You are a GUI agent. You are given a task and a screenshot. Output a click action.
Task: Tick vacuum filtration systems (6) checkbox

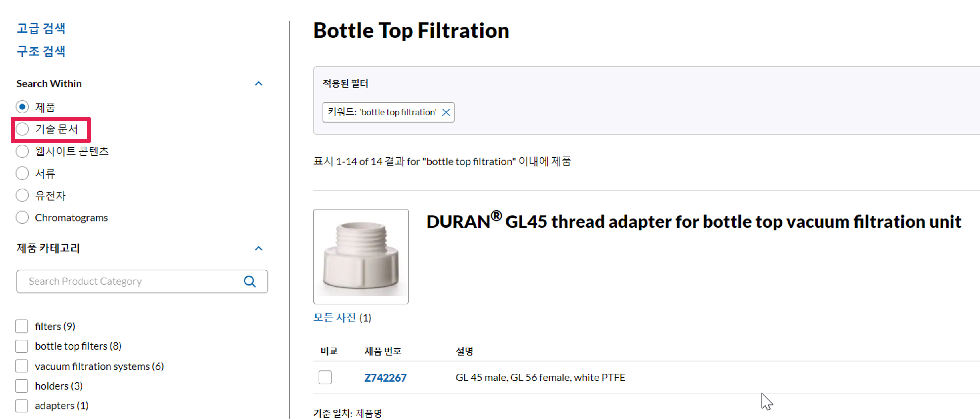click(22, 366)
